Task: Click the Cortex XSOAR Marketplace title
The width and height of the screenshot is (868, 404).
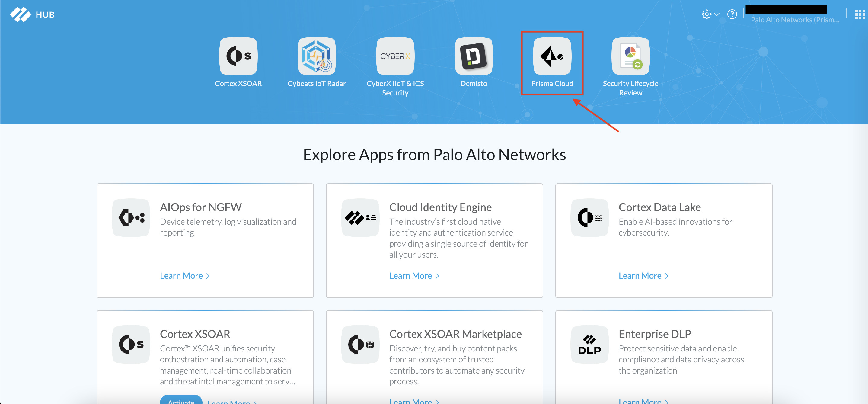Action: 455,334
